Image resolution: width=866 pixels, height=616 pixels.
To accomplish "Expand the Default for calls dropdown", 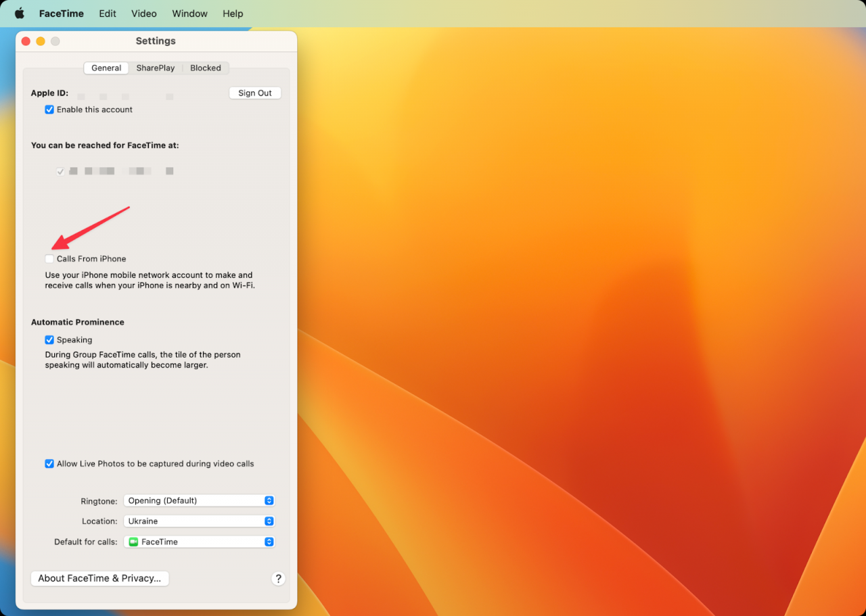I will click(199, 542).
